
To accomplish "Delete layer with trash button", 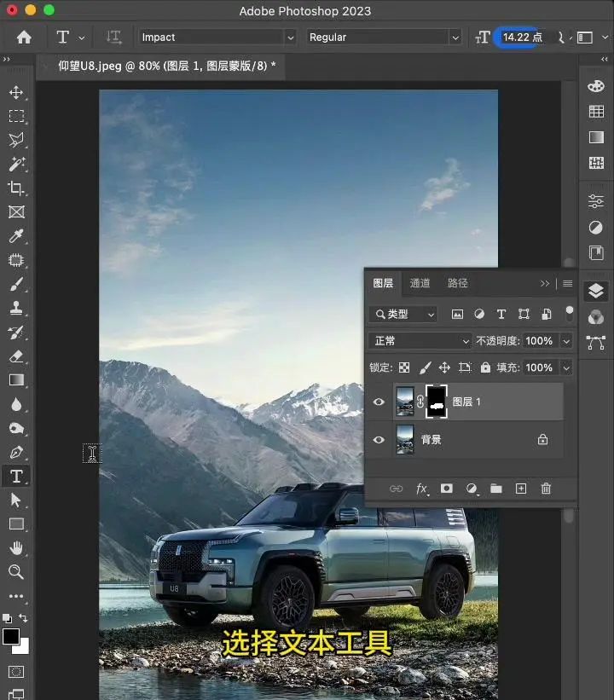I will click(546, 489).
